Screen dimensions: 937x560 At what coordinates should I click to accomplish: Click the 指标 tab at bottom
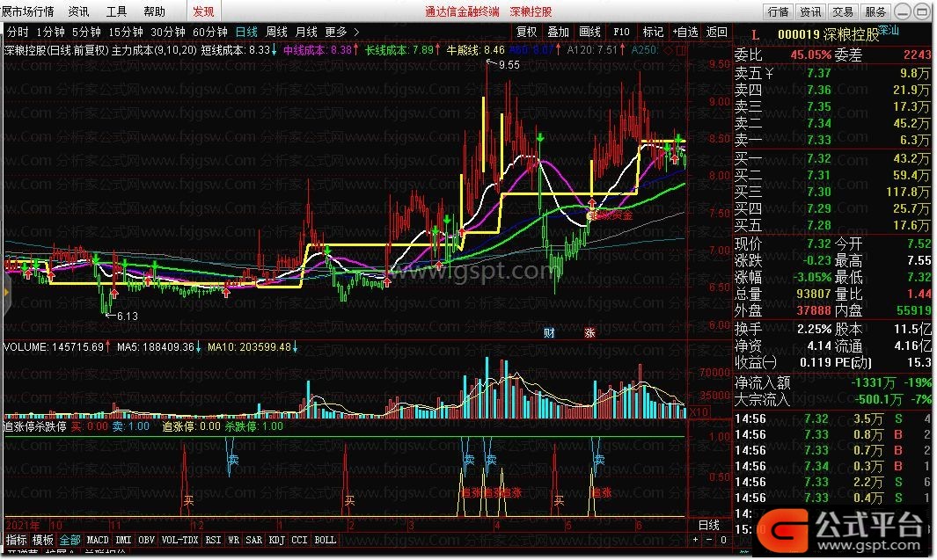(17, 540)
